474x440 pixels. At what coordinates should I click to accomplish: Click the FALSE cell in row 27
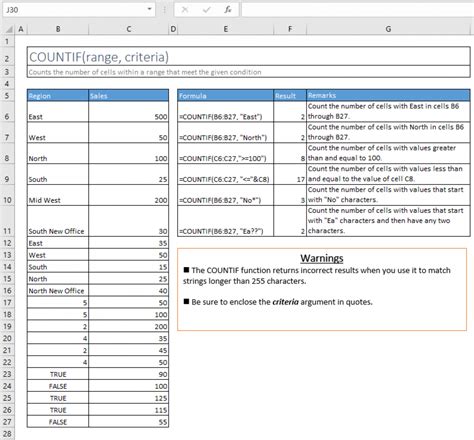point(58,422)
